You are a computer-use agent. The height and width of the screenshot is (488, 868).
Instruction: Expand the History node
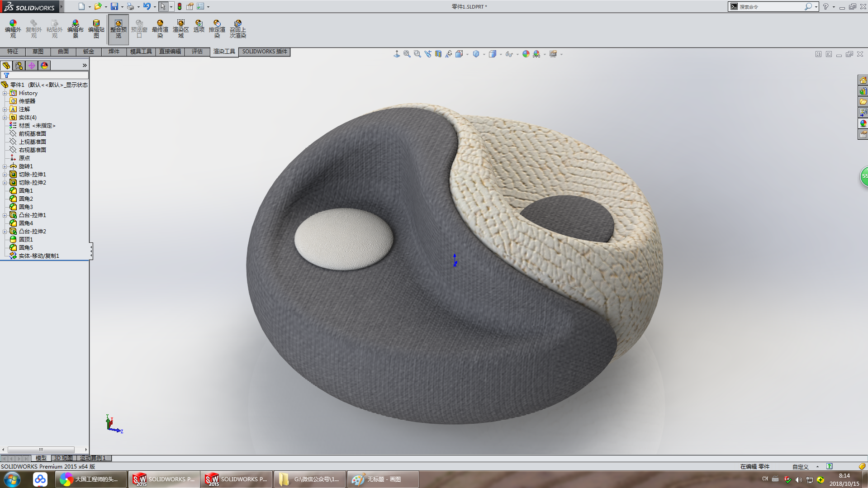coord(5,93)
